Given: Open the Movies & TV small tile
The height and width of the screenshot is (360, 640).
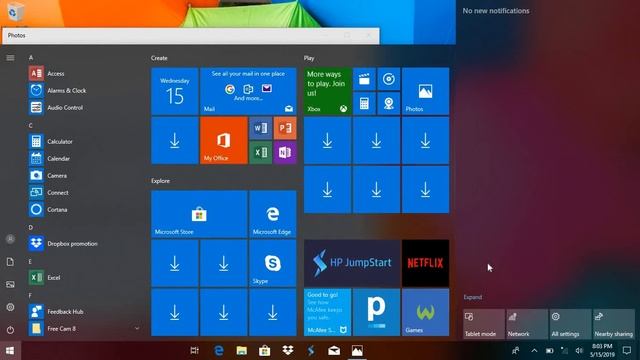Looking at the screenshot, I should [364, 79].
